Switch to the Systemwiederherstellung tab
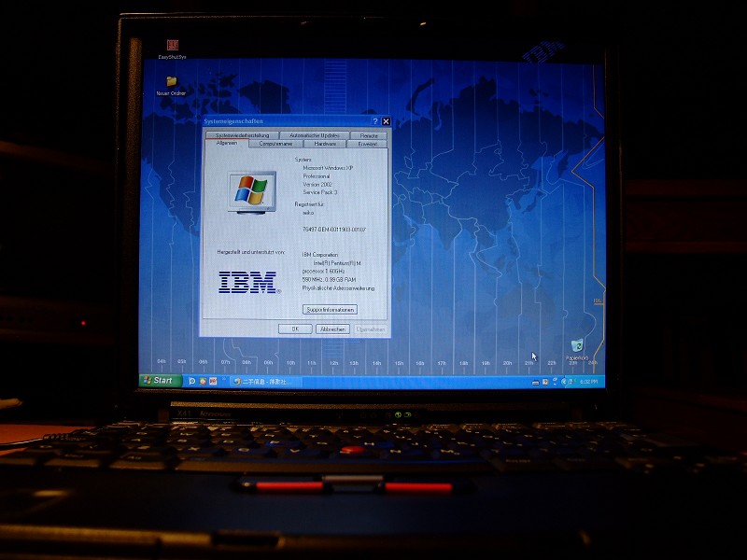Image resolution: width=747 pixels, height=560 pixels. pos(242,135)
